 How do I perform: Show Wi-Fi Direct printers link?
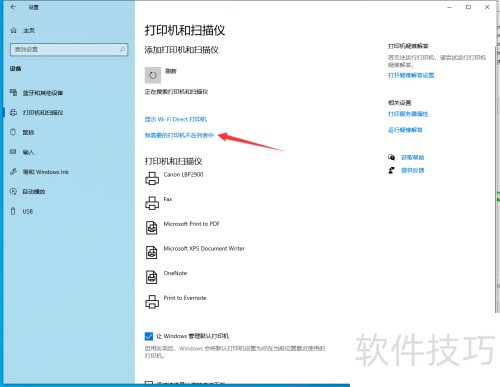176,119
